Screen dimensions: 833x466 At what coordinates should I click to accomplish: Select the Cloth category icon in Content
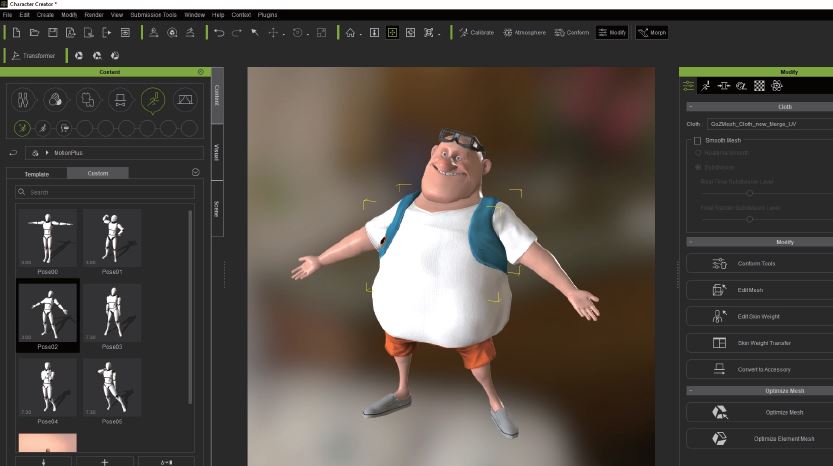88,99
